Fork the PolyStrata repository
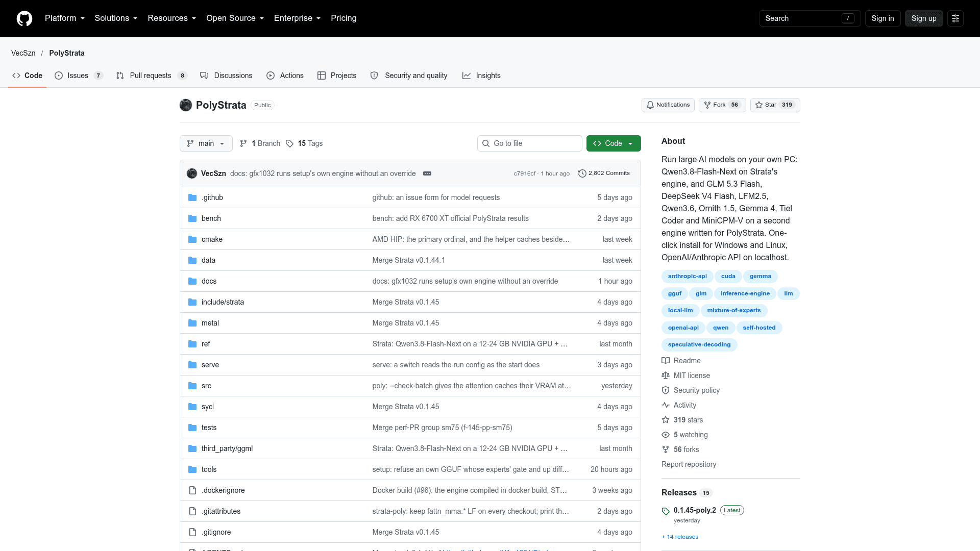Image resolution: width=980 pixels, height=551 pixels. [722, 105]
